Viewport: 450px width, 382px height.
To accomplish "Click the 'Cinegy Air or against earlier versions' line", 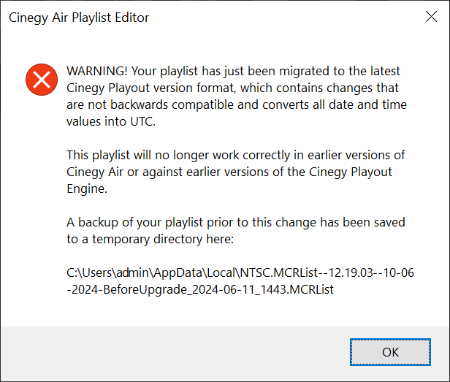I will pos(229,172).
